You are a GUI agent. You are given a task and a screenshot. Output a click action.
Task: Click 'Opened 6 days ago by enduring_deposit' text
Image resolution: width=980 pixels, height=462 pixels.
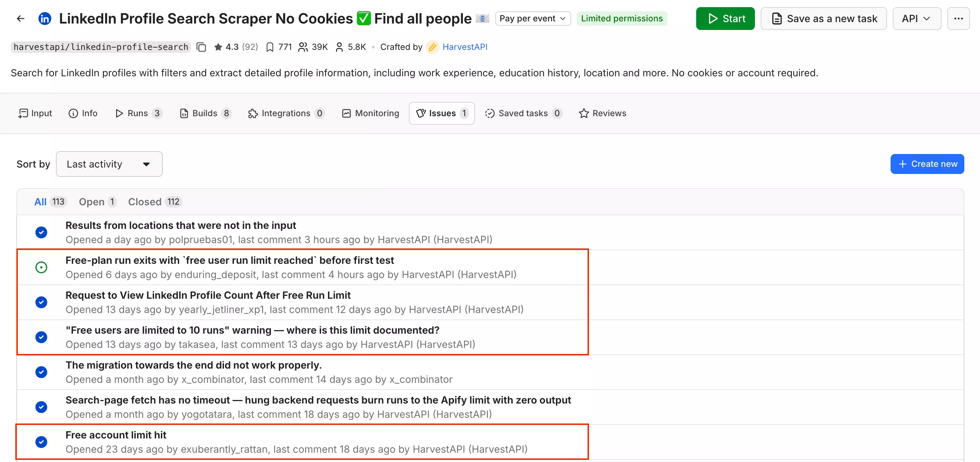click(161, 274)
